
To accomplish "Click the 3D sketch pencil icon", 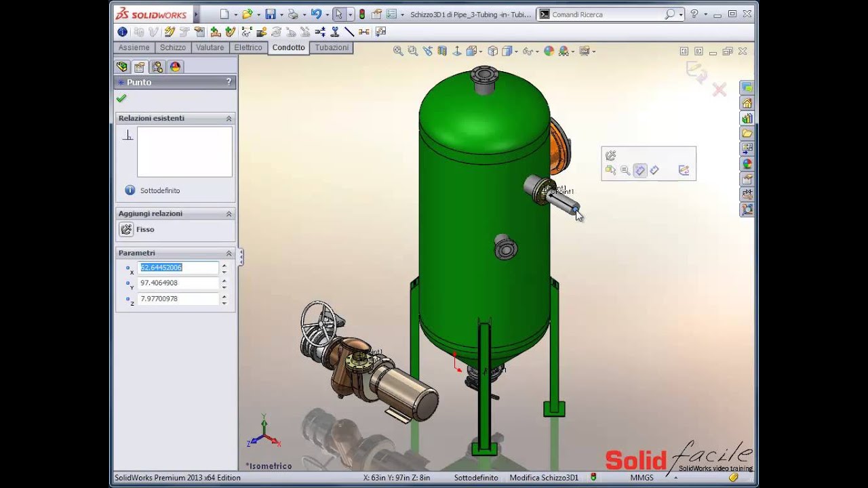I will point(170,32).
